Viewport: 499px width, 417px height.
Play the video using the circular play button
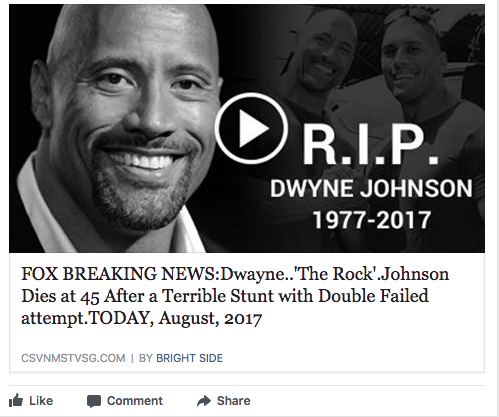coord(251,128)
